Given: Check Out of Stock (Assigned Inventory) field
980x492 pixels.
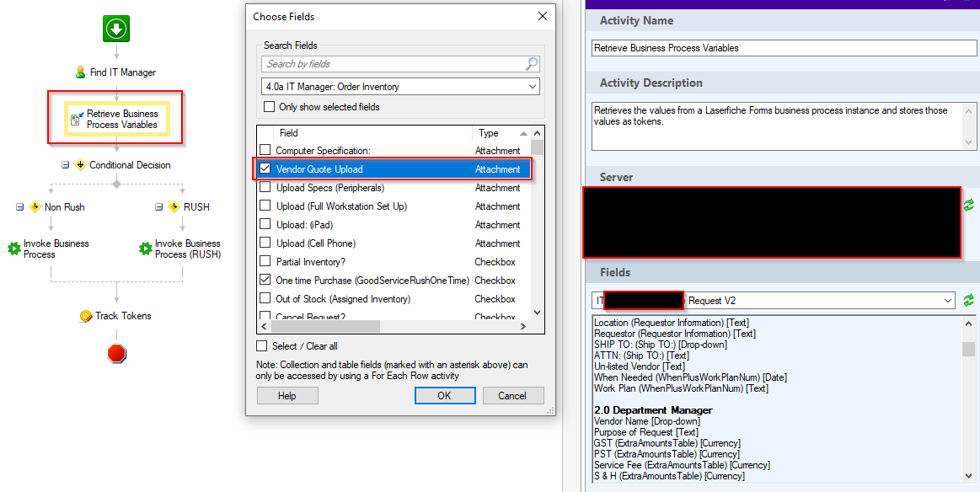Looking at the screenshot, I should coord(265,299).
